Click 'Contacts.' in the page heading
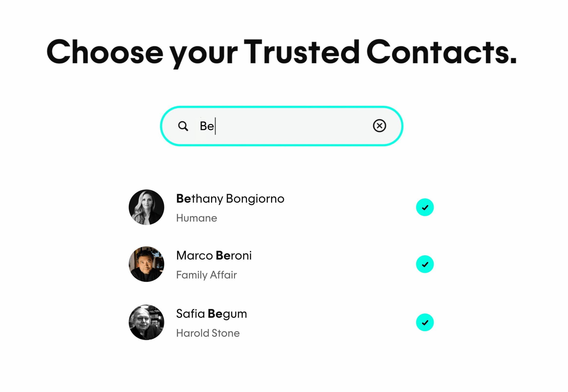 point(441,52)
